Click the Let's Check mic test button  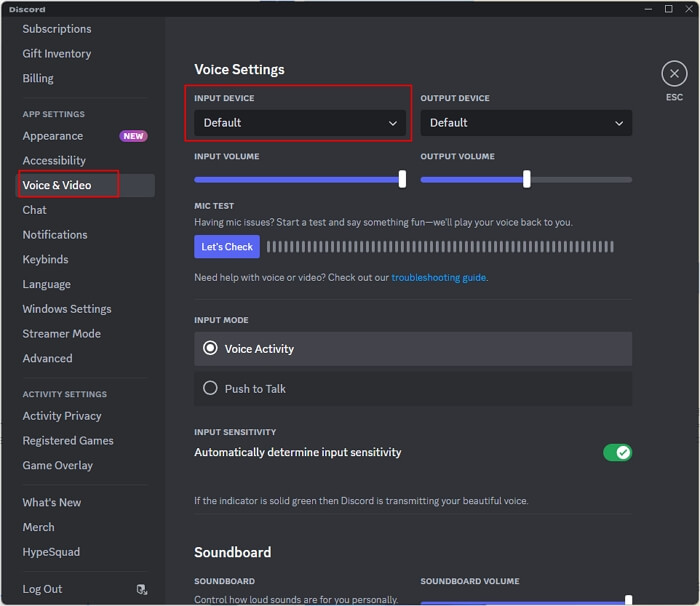[x=227, y=247]
